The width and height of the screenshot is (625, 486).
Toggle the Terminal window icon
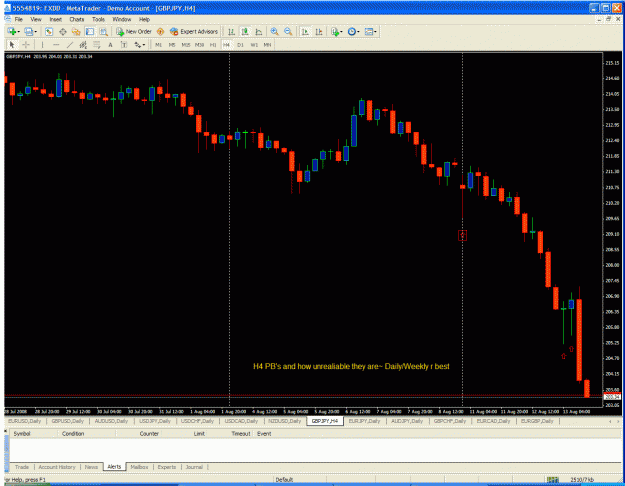coord(90,31)
